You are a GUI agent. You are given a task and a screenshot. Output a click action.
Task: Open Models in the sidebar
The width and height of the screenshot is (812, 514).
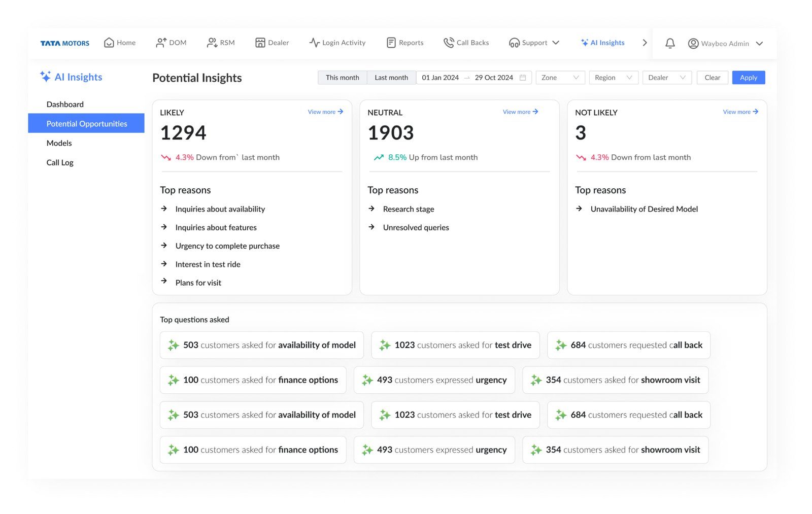[x=59, y=143]
